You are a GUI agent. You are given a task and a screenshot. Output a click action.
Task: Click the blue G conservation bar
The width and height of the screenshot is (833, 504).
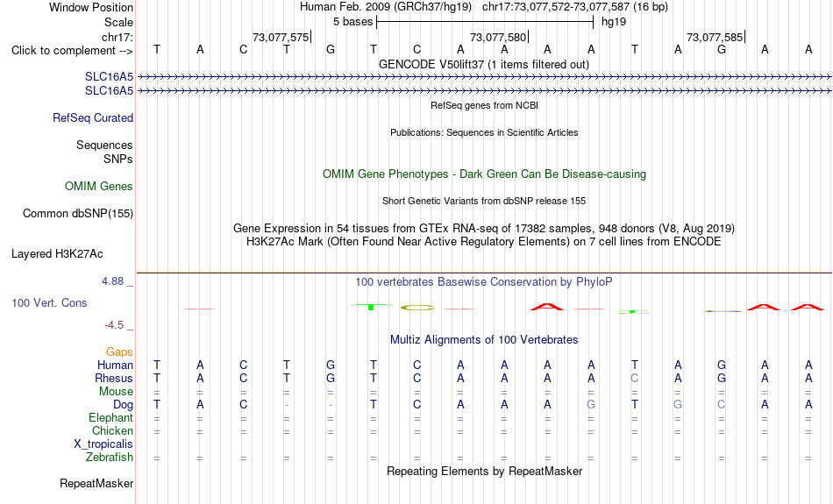click(x=723, y=310)
